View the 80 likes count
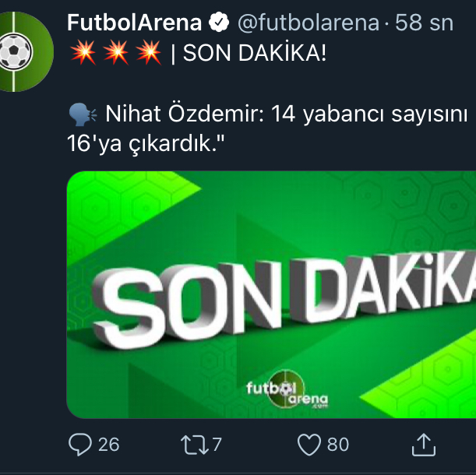This screenshot has width=476, height=475. click(338, 444)
